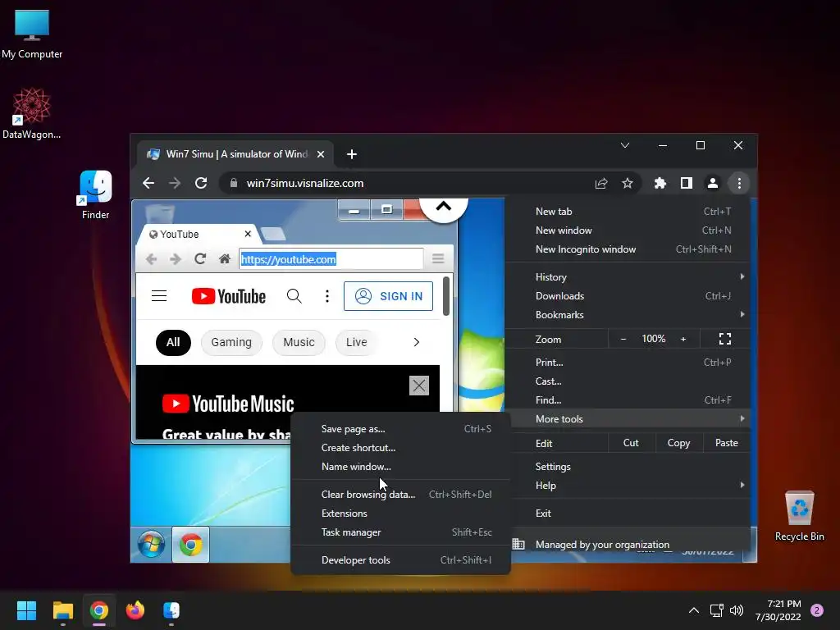Click Chrome forward arrow button

175,183
